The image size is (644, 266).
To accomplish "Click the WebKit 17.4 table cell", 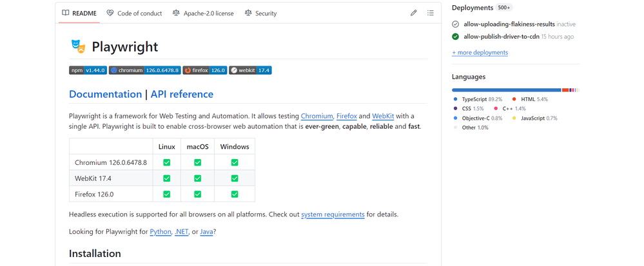I will pyautogui.click(x=111, y=178).
